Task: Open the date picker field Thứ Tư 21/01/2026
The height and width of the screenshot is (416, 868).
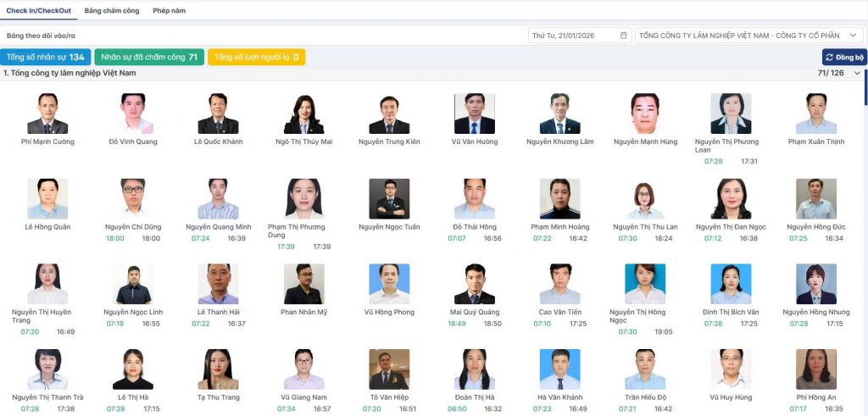Action: click(x=580, y=36)
